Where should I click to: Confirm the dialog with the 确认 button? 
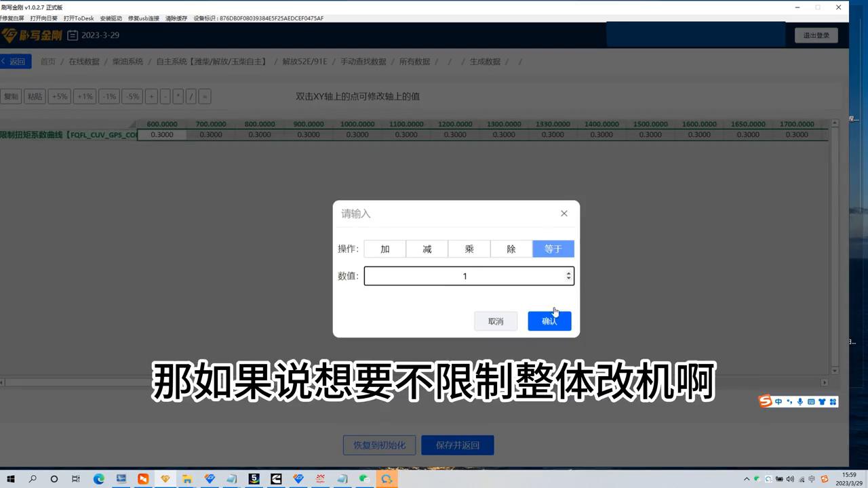(x=549, y=321)
